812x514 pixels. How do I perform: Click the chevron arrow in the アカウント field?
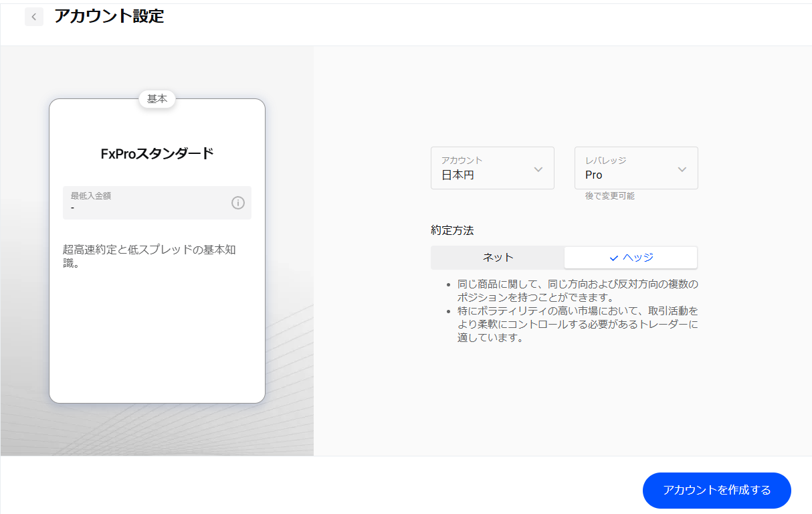point(538,169)
